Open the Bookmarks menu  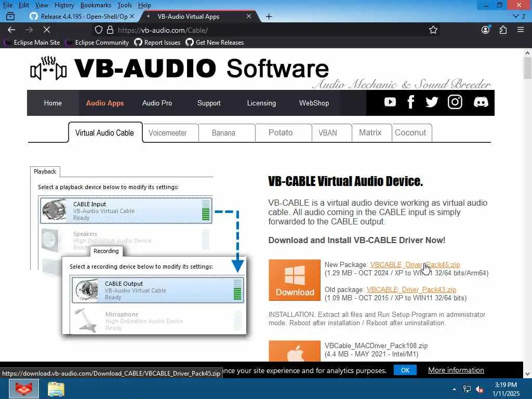pos(96,5)
